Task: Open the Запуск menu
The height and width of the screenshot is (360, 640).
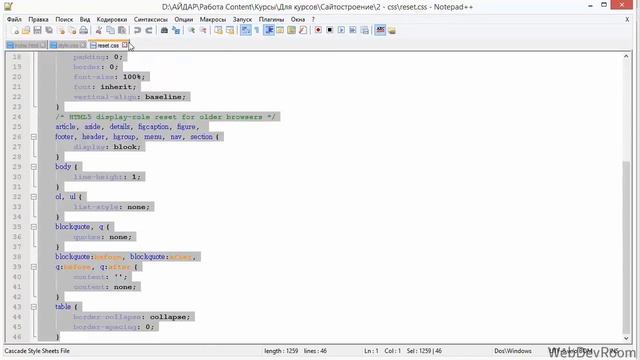Action: tap(242, 19)
